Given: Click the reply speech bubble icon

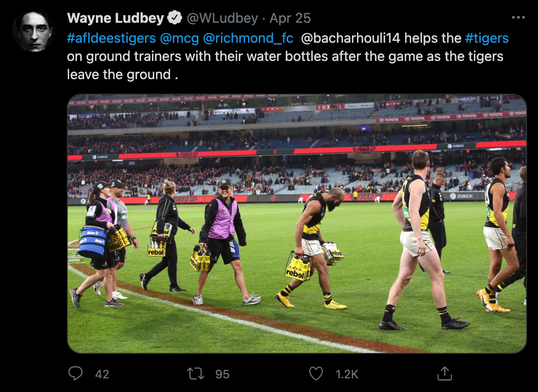Looking at the screenshot, I should pos(75,373).
